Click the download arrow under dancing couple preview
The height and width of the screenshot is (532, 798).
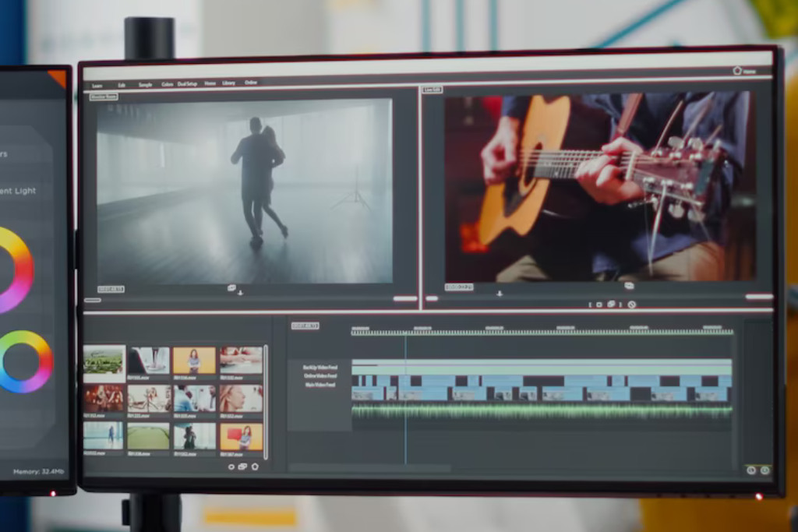tap(240, 293)
